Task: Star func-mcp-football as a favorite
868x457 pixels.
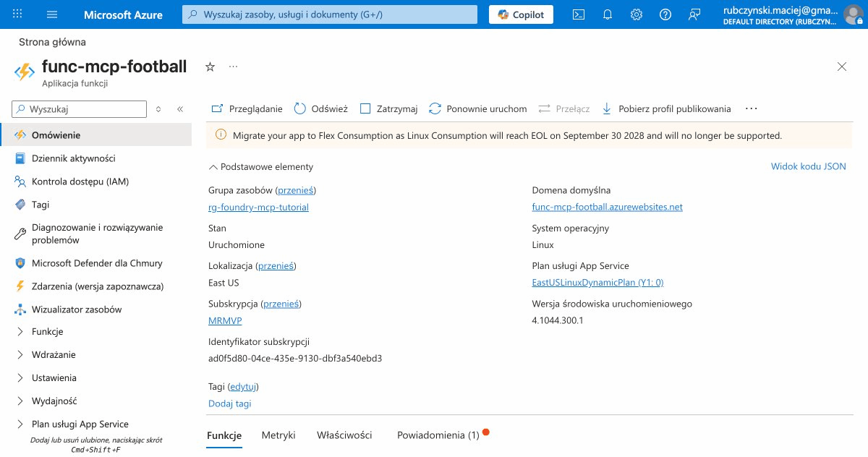Action: (209, 66)
